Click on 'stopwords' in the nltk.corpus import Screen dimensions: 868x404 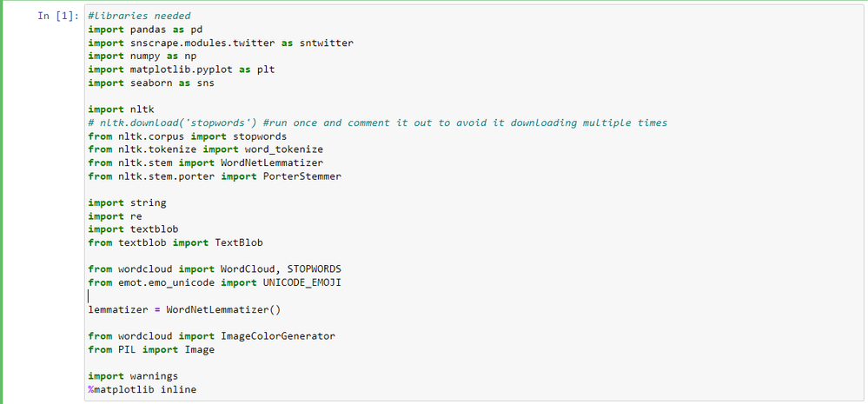point(260,136)
